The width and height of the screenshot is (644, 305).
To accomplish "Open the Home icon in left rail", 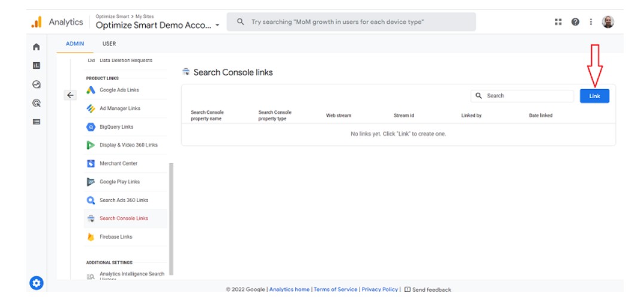I will pos(36,47).
